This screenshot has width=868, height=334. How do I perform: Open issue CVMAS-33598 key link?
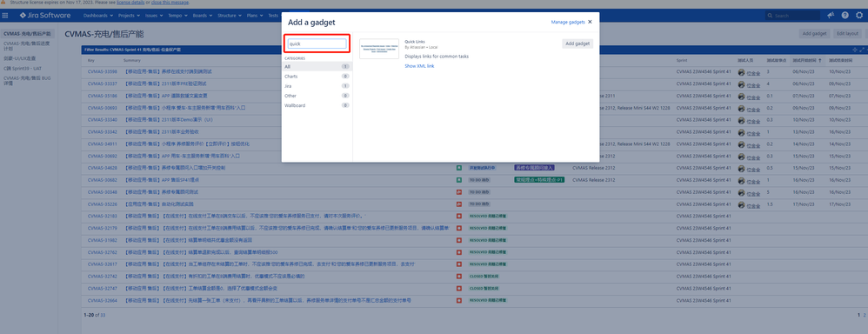pyautogui.click(x=103, y=71)
